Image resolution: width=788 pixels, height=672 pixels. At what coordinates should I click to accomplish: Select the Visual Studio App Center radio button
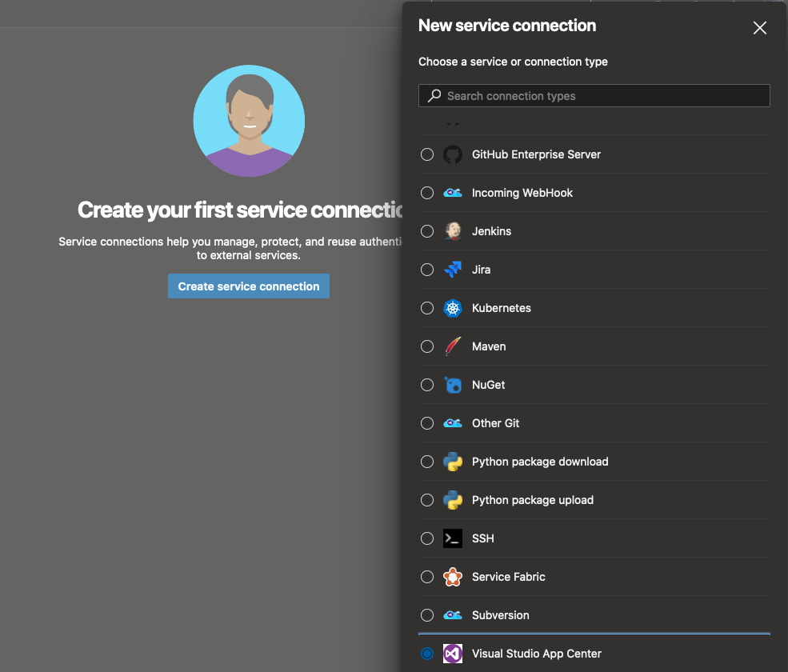click(x=427, y=654)
